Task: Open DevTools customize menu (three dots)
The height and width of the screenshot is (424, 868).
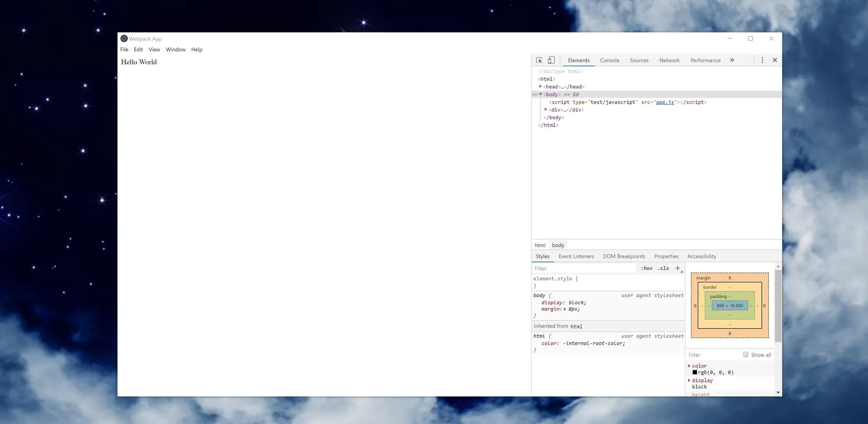Action: pos(762,60)
